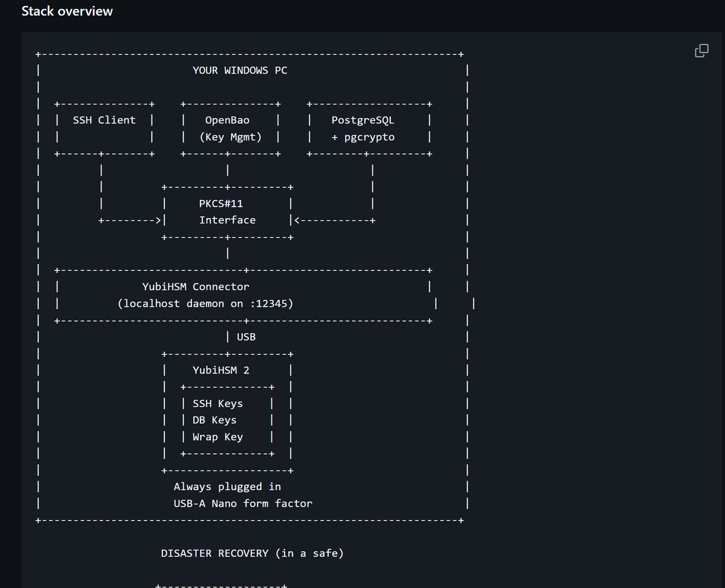Click the Stack overview heading

point(67,11)
